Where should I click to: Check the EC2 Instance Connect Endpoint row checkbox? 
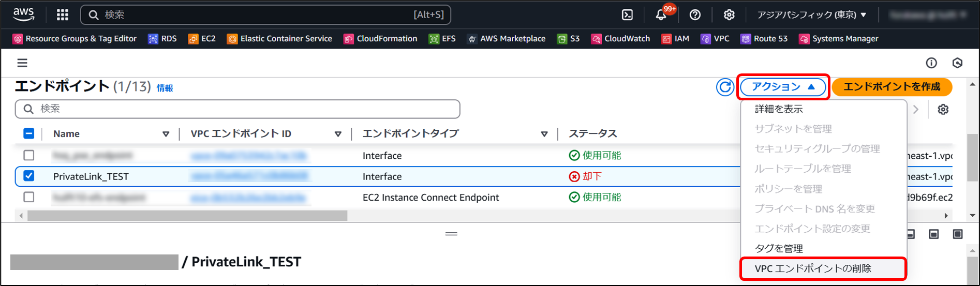(29, 197)
